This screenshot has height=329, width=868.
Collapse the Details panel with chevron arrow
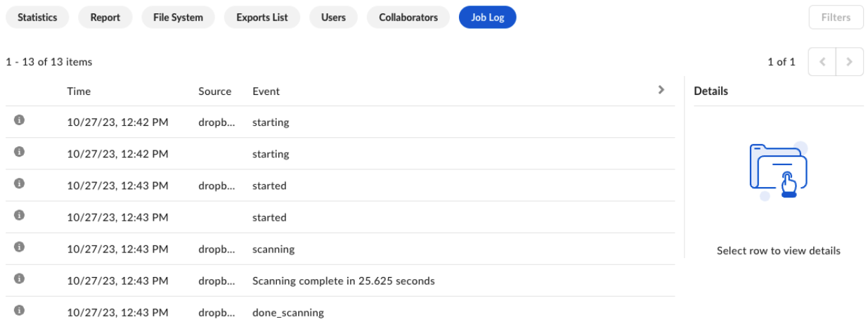[661, 90]
